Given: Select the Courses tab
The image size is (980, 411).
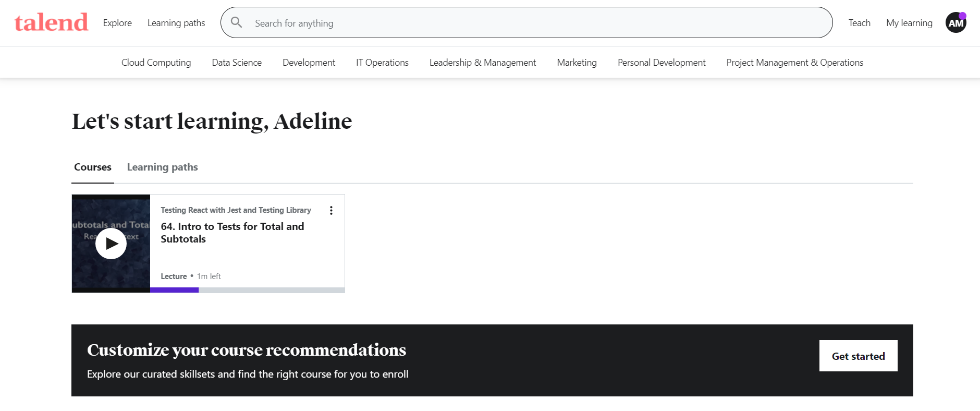Looking at the screenshot, I should (93, 167).
